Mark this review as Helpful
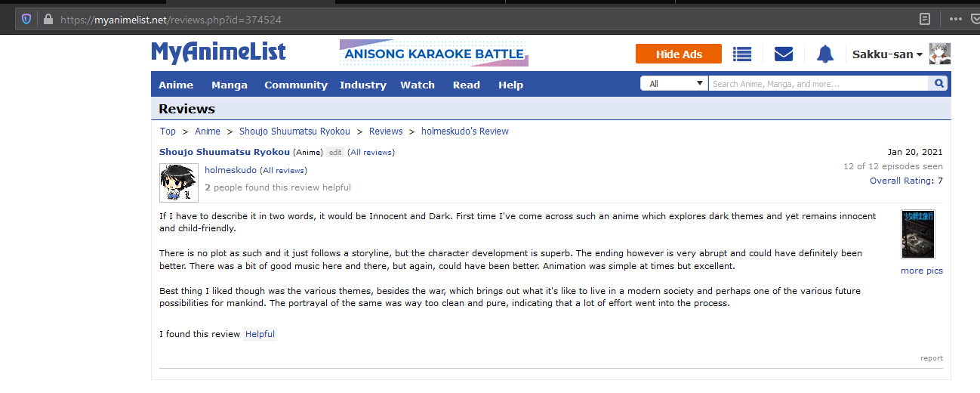Viewport: 980px width, 393px height. click(260, 334)
